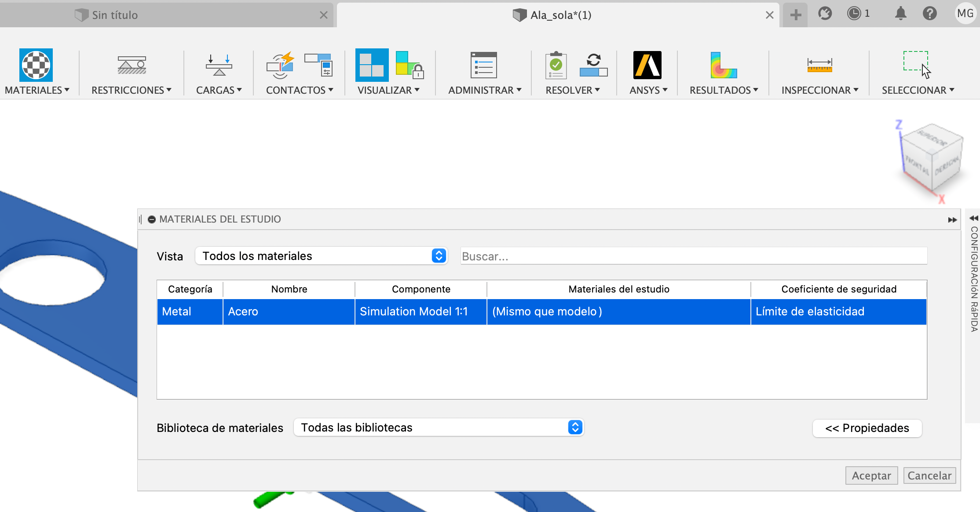
Task: Sort by the Categoría column header
Action: 190,289
